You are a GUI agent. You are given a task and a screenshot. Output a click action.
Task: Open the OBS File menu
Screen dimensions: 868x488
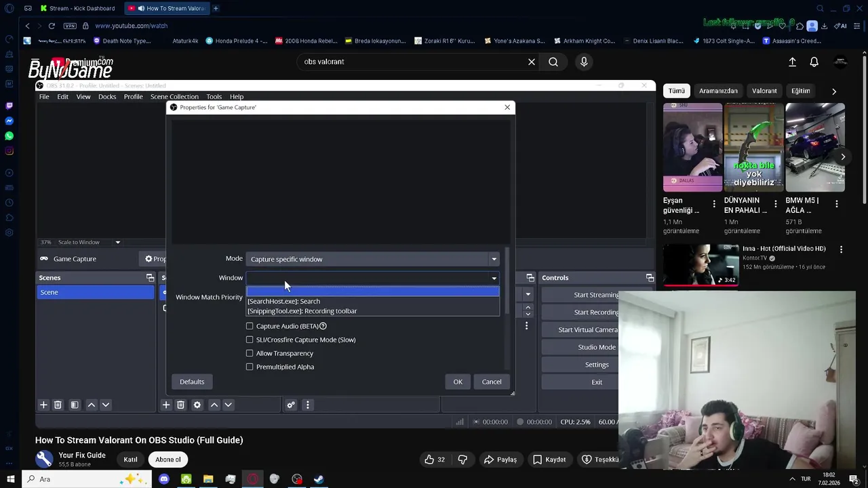tap(44, 96)
